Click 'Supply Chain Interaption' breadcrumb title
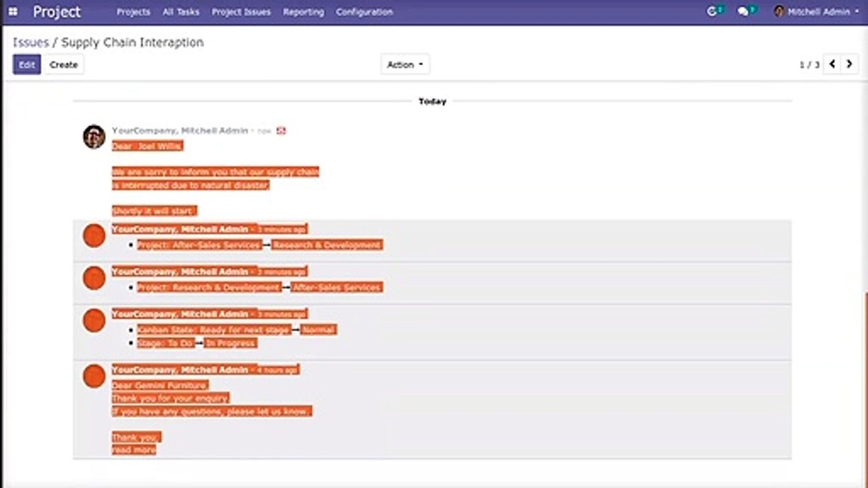This screenshot has width=868, height=488. 132,42
